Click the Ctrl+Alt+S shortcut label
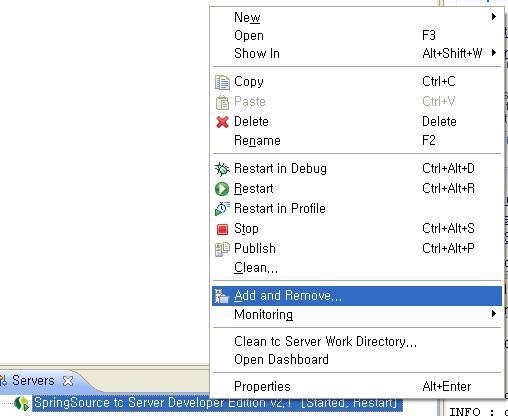 click(448, 229)
